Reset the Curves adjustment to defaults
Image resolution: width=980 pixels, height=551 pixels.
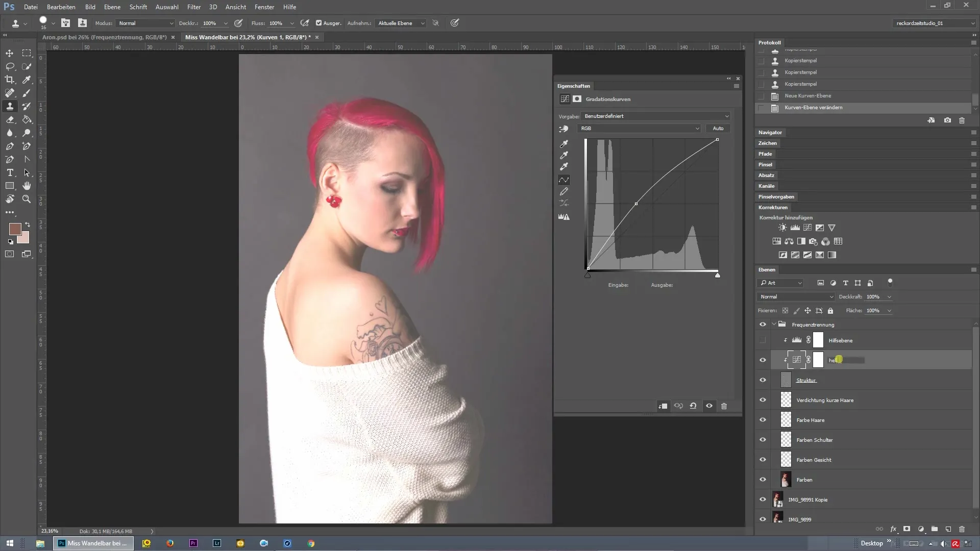693,406
